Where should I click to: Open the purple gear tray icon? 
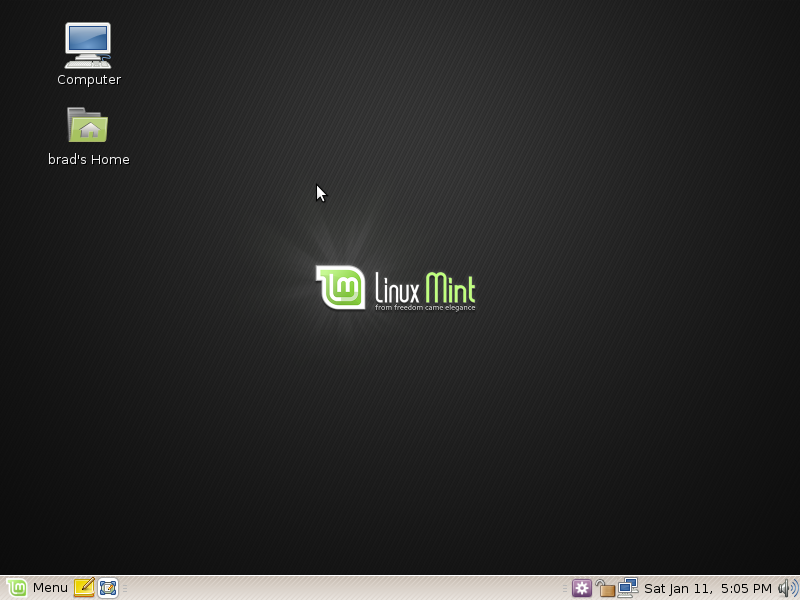pyautogui.click(x=581, y=588)
